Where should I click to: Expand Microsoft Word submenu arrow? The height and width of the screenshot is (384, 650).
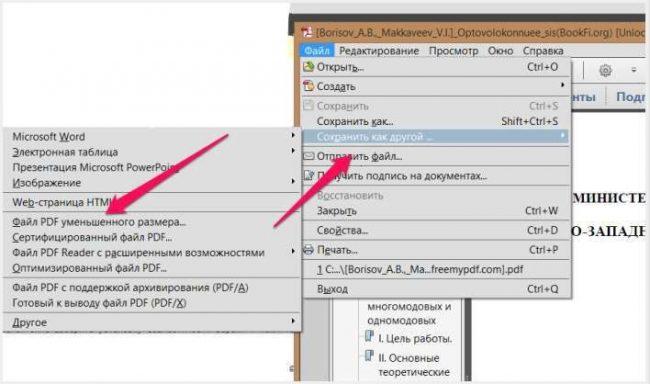[x=293, y=135]
